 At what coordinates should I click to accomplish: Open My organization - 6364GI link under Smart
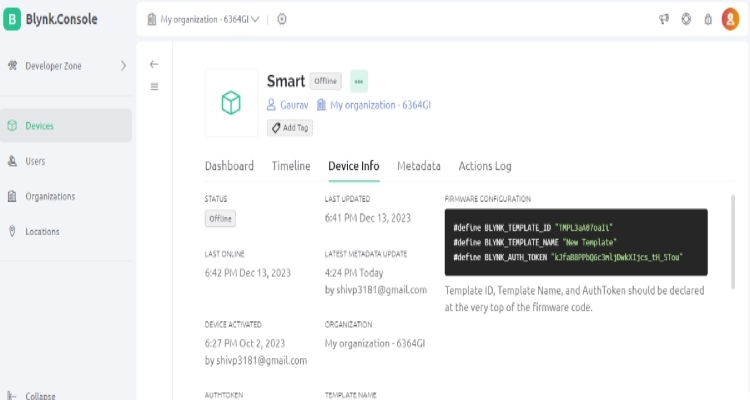tap(374, 105)
